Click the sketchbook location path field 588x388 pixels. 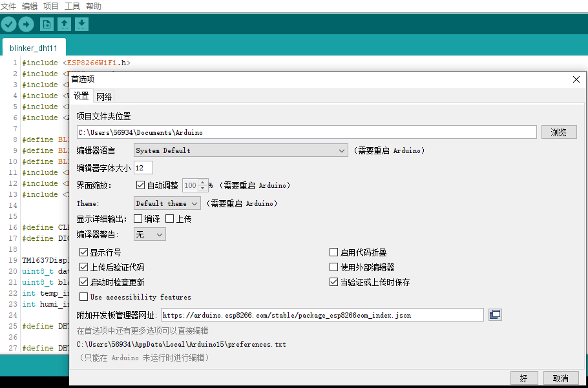tap(307, 132)
